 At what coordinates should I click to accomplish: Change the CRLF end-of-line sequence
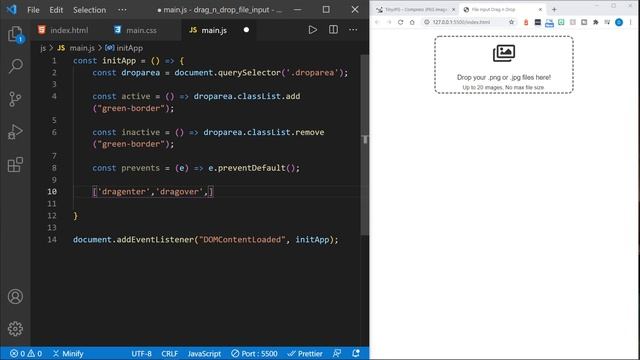click(x=169, y=353)
